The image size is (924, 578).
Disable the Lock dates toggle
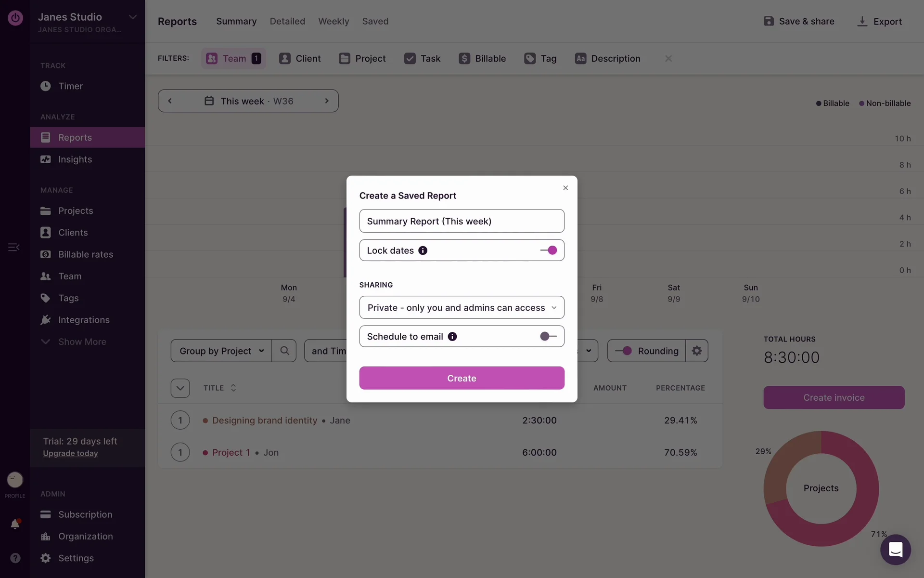tap(549, 250)
